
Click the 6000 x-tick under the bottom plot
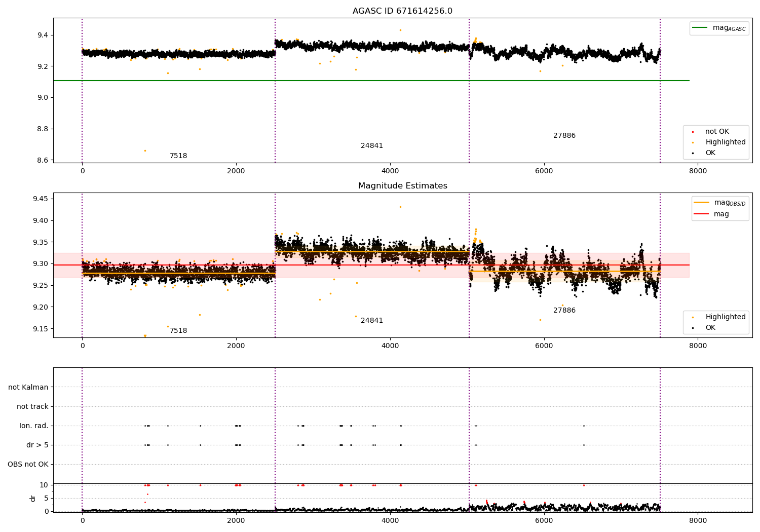tap(544, 520)
